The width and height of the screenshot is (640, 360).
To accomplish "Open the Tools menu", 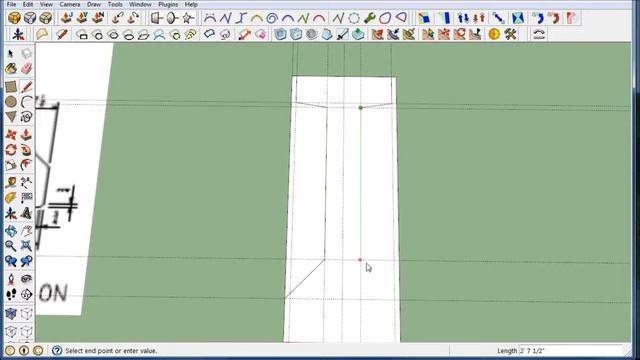I will coord(115,4).
